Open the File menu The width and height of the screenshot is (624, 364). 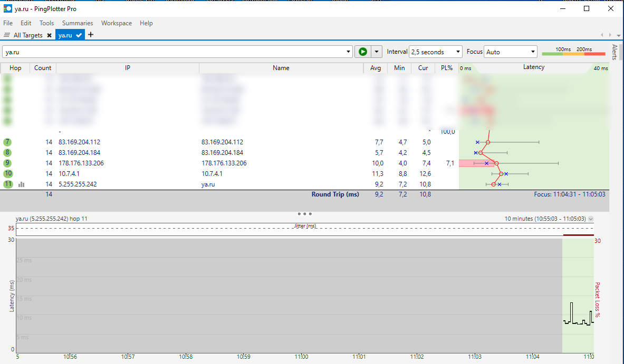pyautogui.click(x=8, y=23)
